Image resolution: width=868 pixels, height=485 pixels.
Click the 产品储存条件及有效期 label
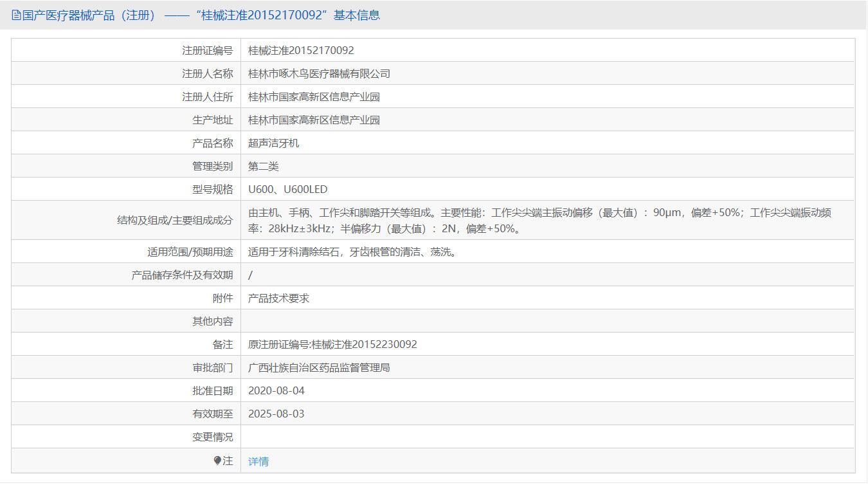click(x=182, y=275)
